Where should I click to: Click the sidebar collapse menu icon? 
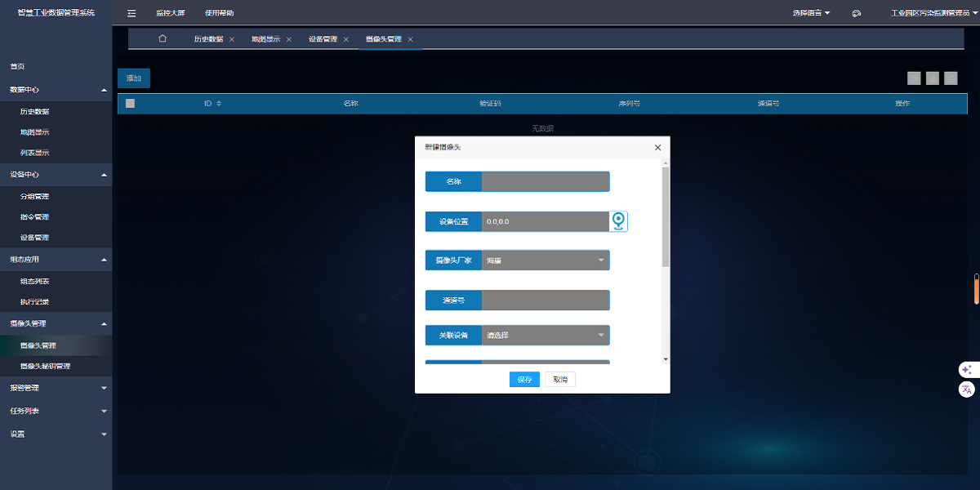pyautogui.click(x=131, y=13)
